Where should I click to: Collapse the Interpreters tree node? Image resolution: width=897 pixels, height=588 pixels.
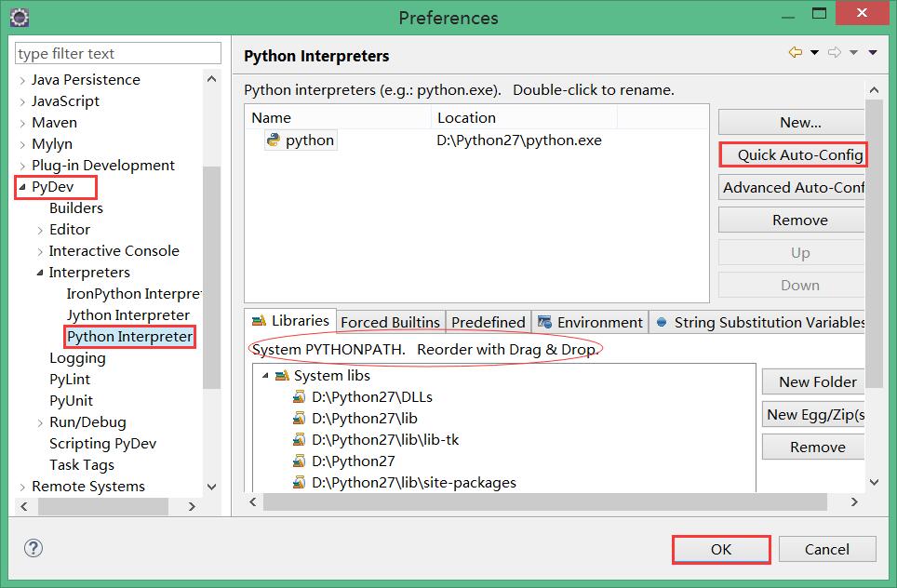[40, 273]
